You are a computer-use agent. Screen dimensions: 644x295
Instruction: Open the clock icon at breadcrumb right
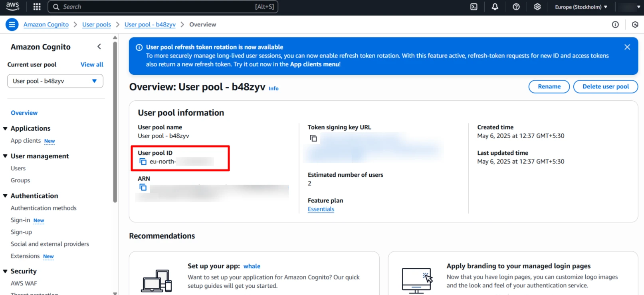pos(635,24)
